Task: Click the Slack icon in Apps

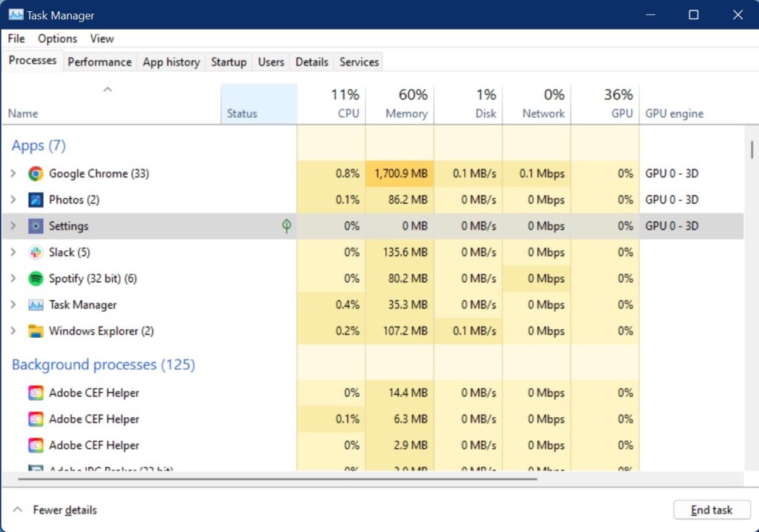Action: coord(34,252)
